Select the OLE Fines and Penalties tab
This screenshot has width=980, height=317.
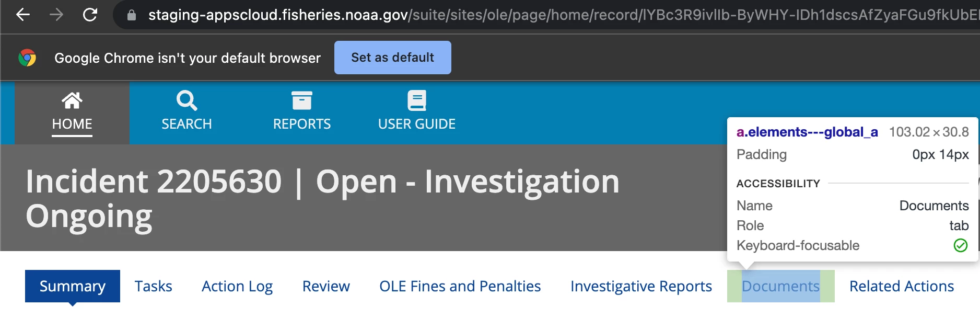(x=460, y=286)
